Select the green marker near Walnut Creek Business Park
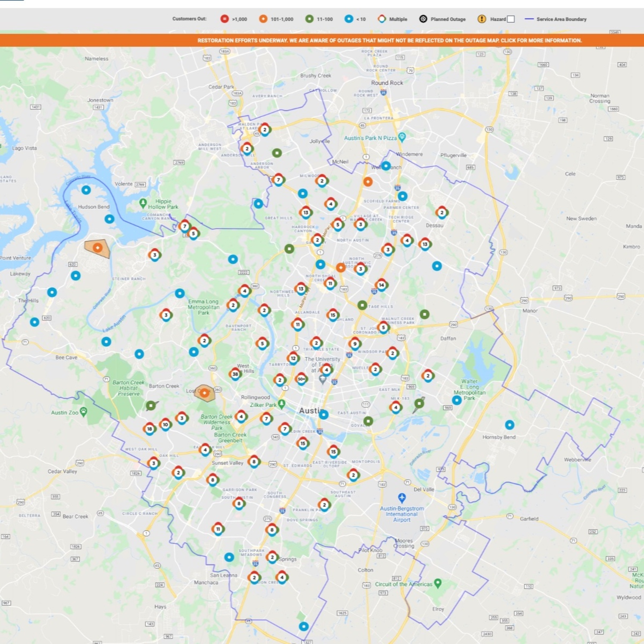The image size is (644, 644). [x=424, y=314]
